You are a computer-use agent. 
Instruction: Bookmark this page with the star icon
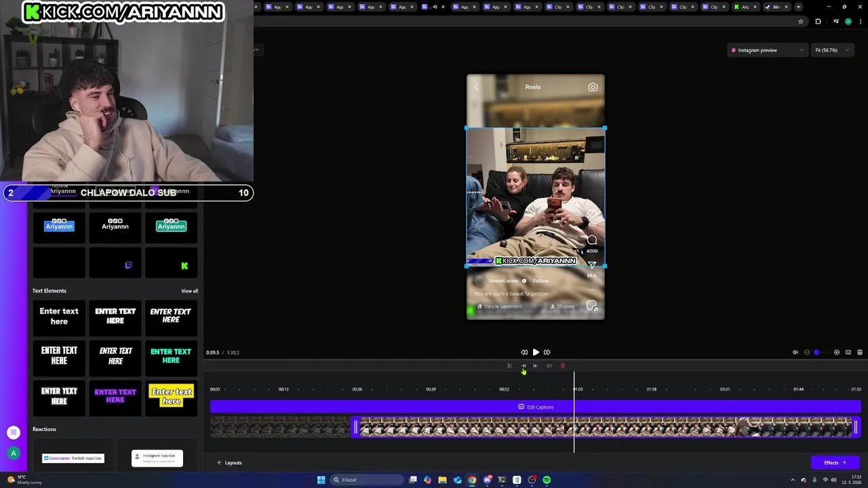(x=801, y=21)
